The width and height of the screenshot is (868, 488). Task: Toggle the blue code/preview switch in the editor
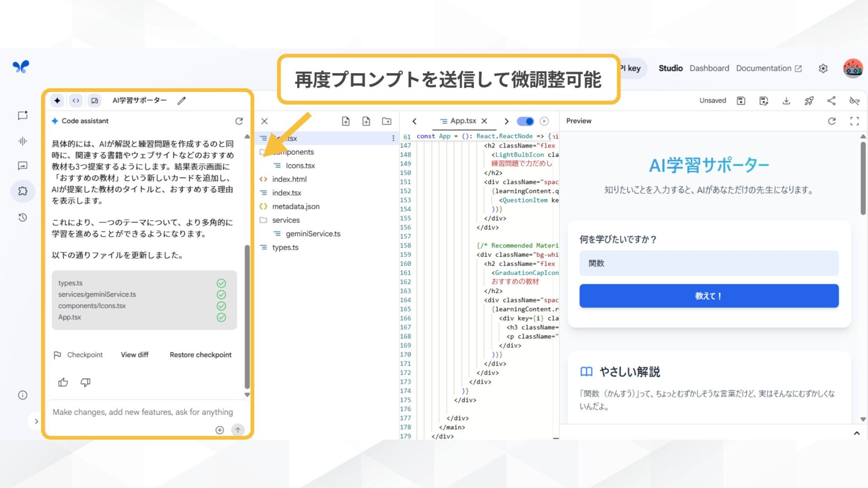pos(525,121)
